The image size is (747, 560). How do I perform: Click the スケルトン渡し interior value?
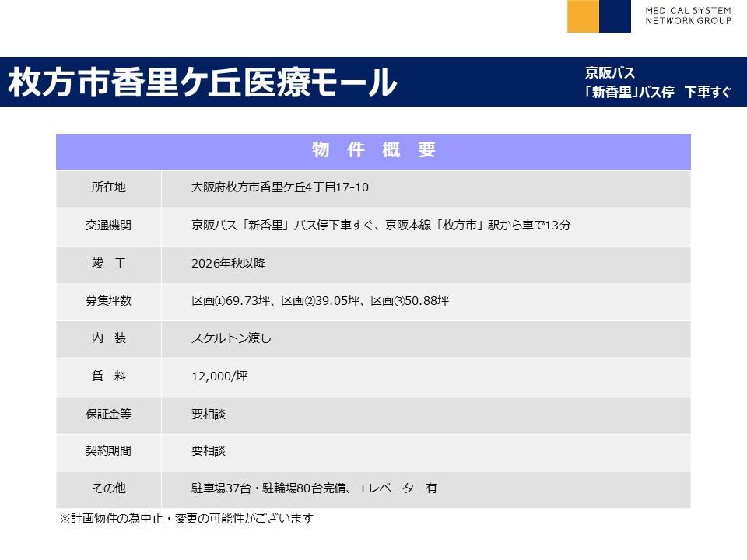[x=231, y=338]
